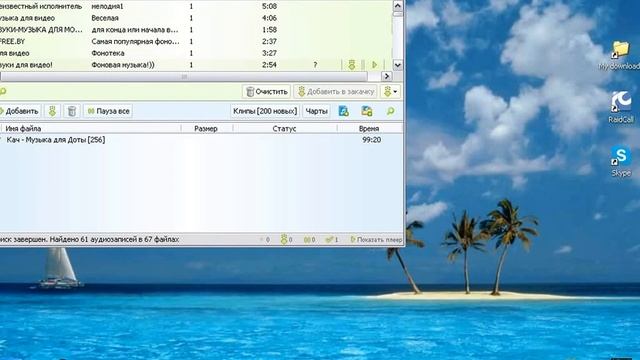Click horizontal scrollbar right arrow
This screenshot has height=360, width=640.
tap(387, 76)
